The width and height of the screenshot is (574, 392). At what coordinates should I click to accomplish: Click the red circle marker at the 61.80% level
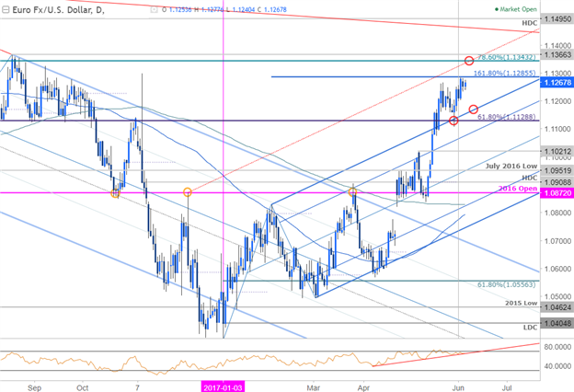[x=453, y=121]
